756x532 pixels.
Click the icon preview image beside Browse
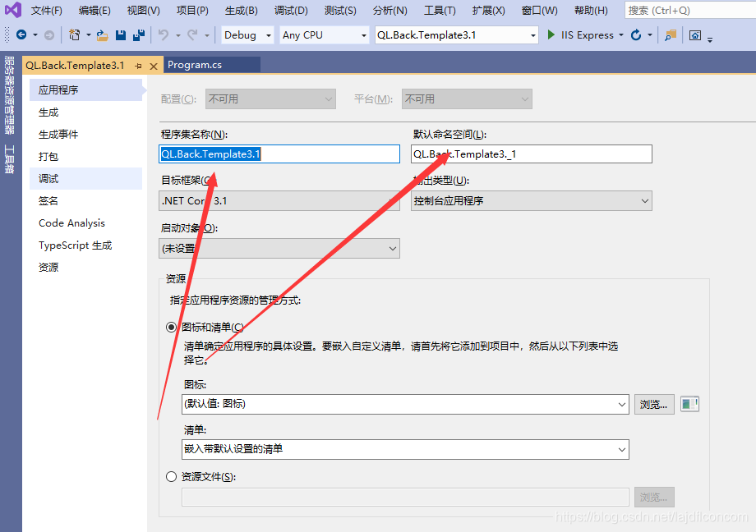click(689, 404)
